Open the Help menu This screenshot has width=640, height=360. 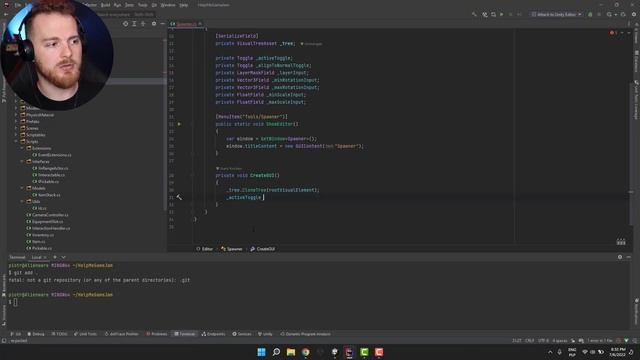click(184, 5)
